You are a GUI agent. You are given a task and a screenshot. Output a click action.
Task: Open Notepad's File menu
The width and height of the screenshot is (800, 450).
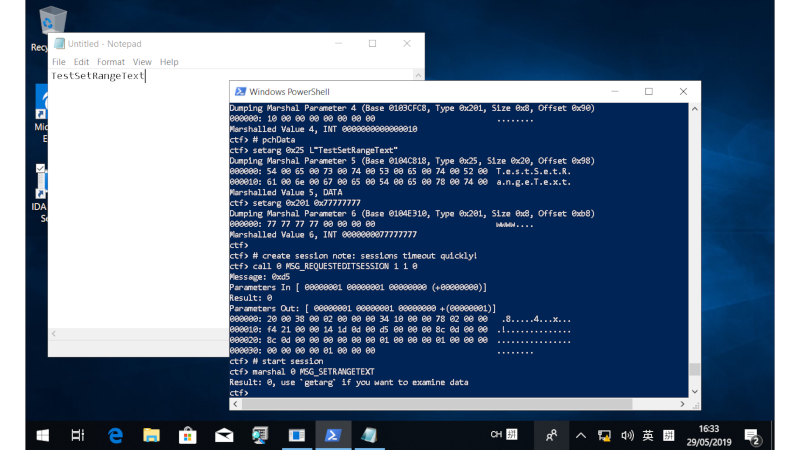pos(59,62)
